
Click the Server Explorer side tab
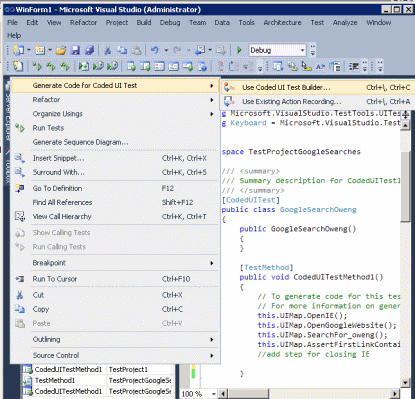pos(7,113)
